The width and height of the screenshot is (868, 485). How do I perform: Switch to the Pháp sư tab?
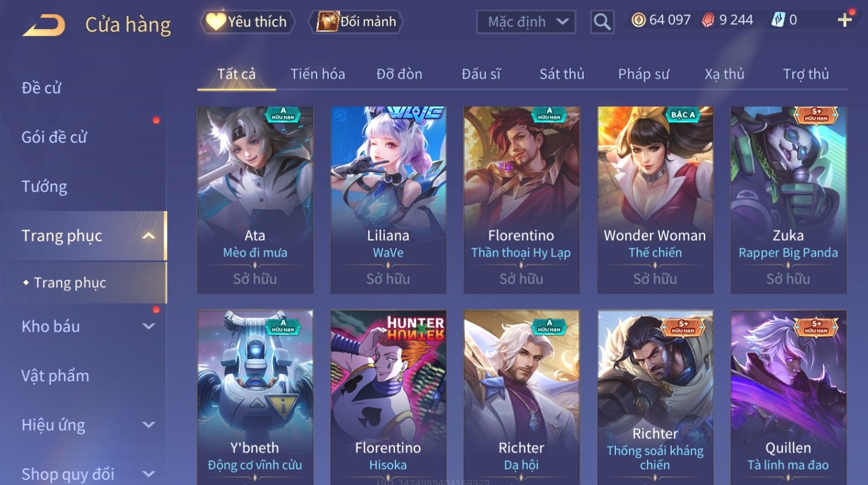pos(644,74)
